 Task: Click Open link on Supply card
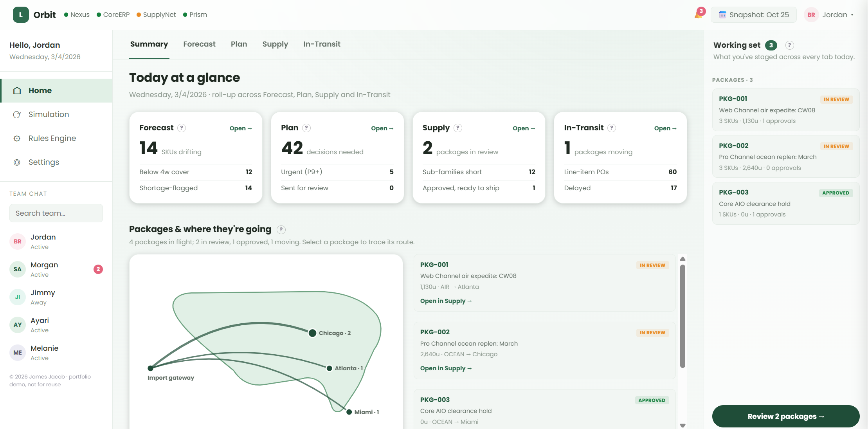pyautogui.click(x=524, y=128)
